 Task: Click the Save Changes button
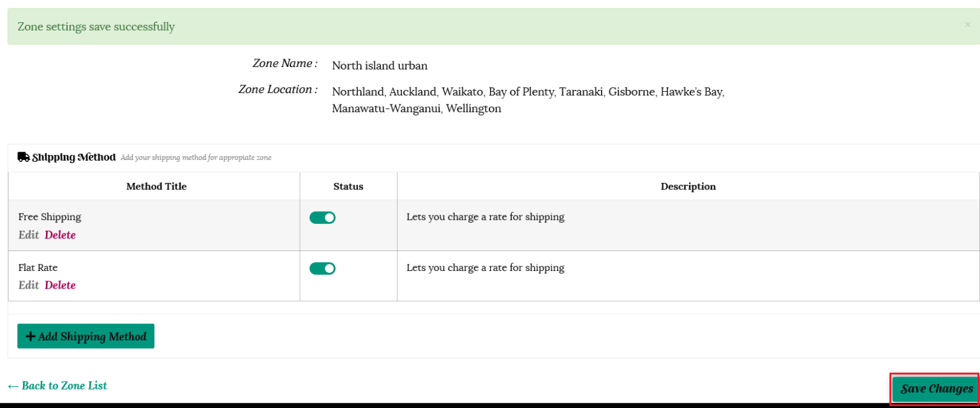tap(936, 389)
